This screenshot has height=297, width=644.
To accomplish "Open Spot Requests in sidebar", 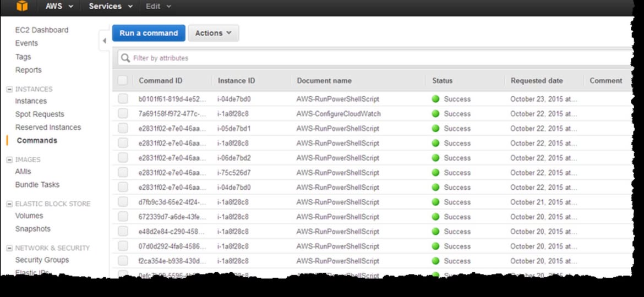I will (x=40, y=114).
